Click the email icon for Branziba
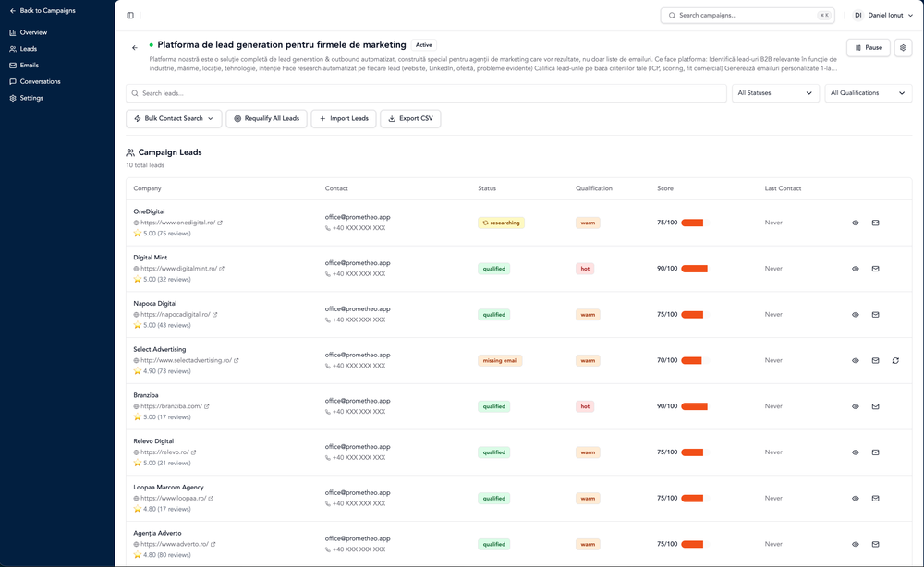The image size is (924, 567). point(874,406)
